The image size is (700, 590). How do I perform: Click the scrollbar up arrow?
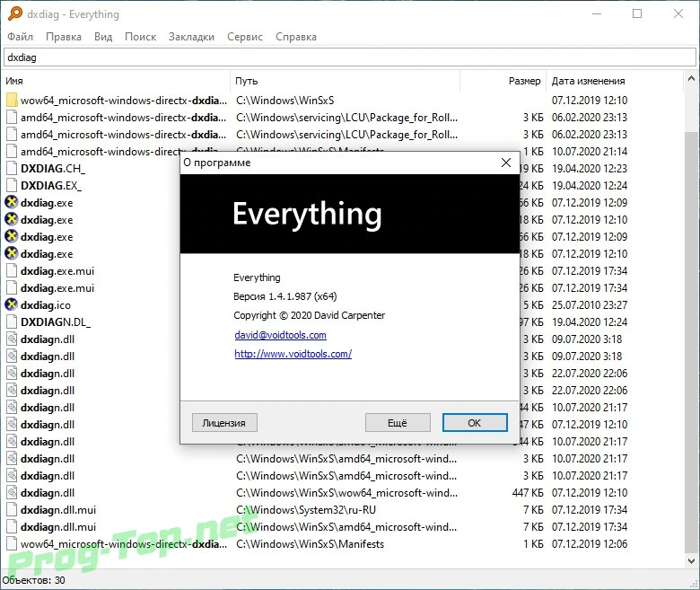[691, 79]
